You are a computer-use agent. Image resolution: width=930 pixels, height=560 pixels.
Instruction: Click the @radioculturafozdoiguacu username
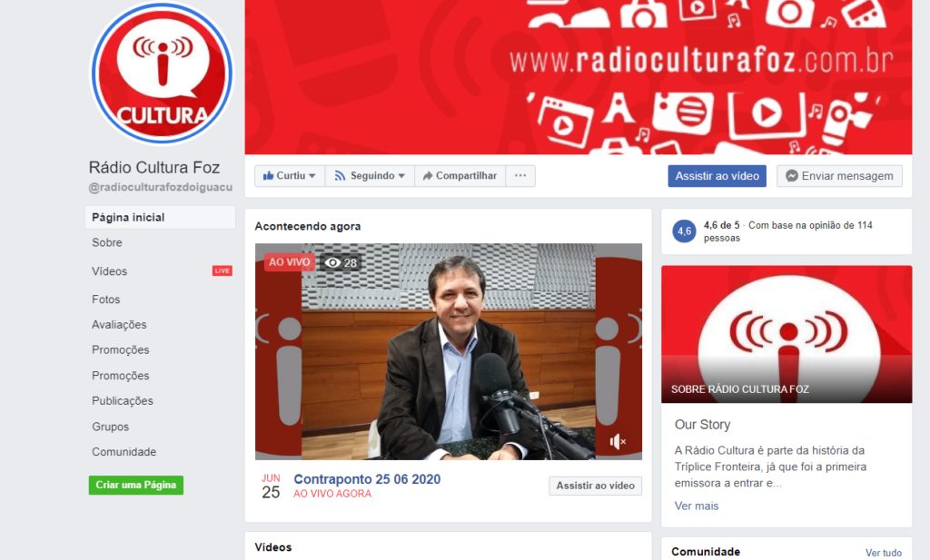160,187
